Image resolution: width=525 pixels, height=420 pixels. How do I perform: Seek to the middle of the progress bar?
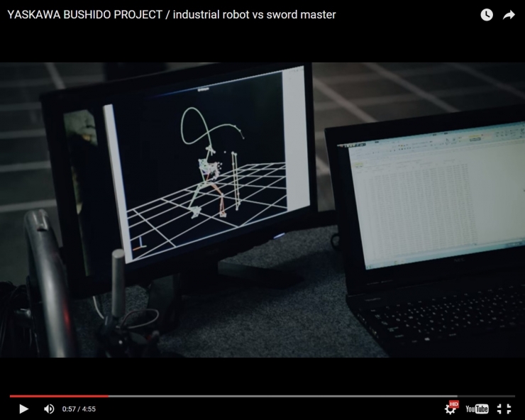pyautogui.click(x=262, y=396)
